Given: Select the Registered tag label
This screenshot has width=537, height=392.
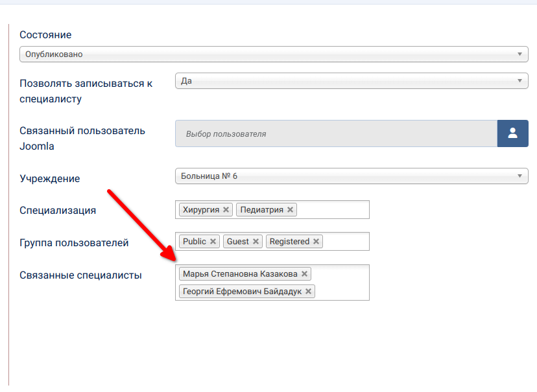Looking at the screenshot, I should point(289,242).
